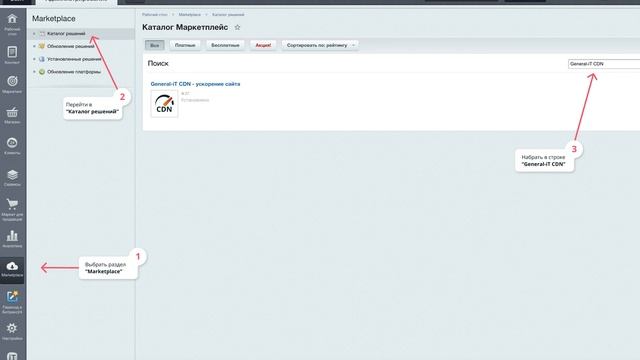Viewport: 640px width, 360px height.
Task: Click the Поиск label
Action: (158, 64)
